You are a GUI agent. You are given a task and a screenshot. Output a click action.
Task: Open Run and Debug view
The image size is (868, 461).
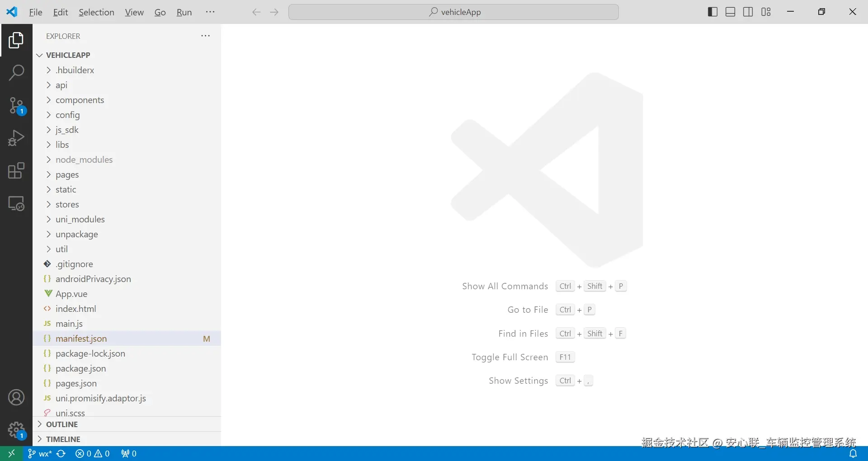16,138
